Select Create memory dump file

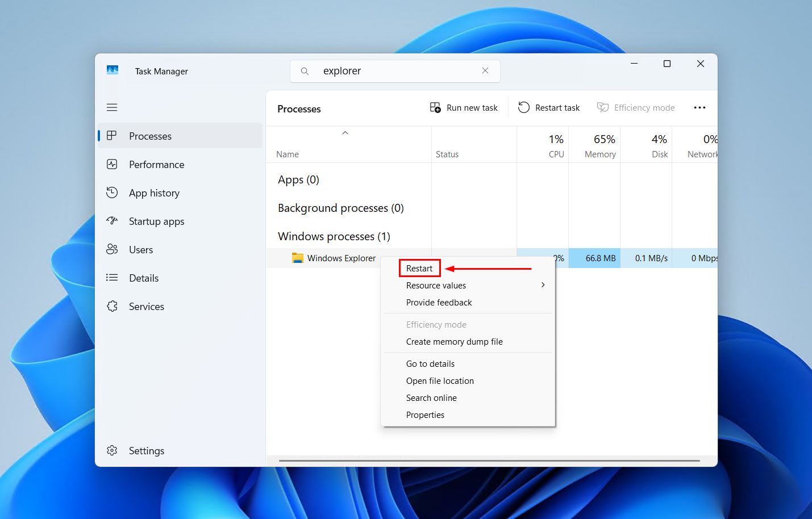pos(454,341)
